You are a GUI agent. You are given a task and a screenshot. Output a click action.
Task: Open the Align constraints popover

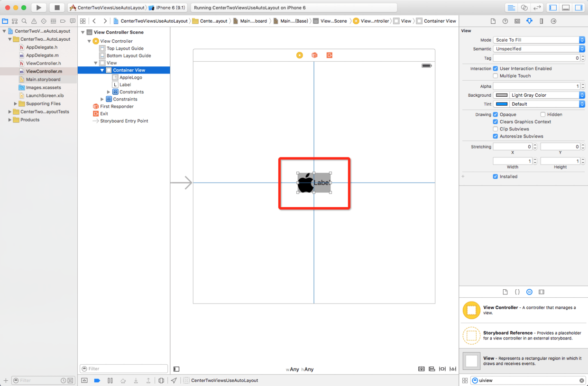[432, 369]
